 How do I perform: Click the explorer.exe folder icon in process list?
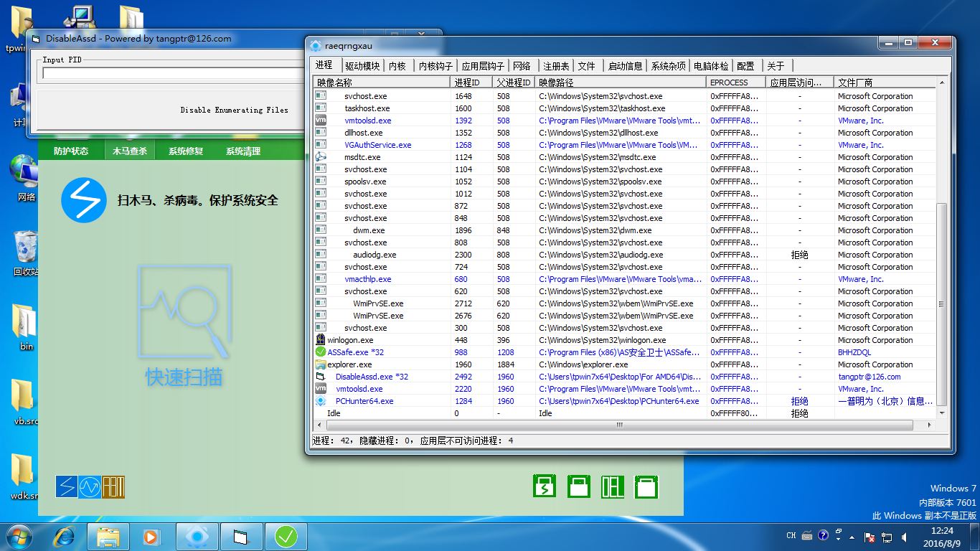[x=321, y=364]
